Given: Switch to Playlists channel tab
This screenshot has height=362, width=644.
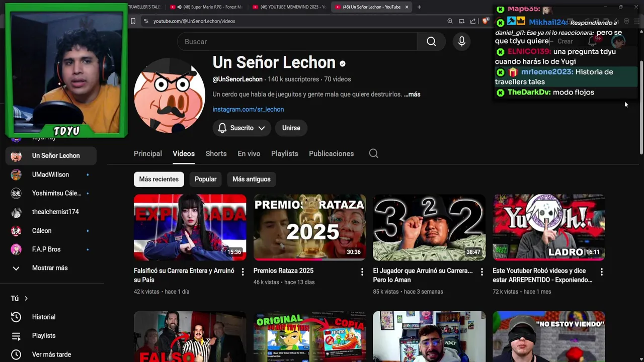Looking at the screenshot, I should point(285,154).
